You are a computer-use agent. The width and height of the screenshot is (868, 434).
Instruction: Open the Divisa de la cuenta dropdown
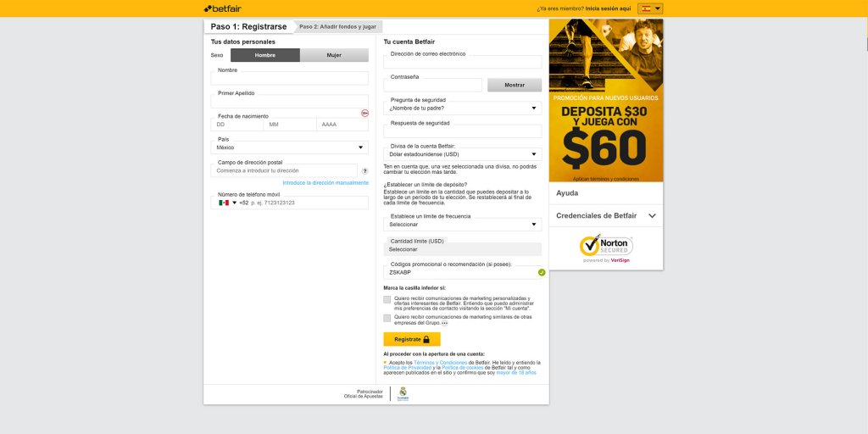[463, 154]
